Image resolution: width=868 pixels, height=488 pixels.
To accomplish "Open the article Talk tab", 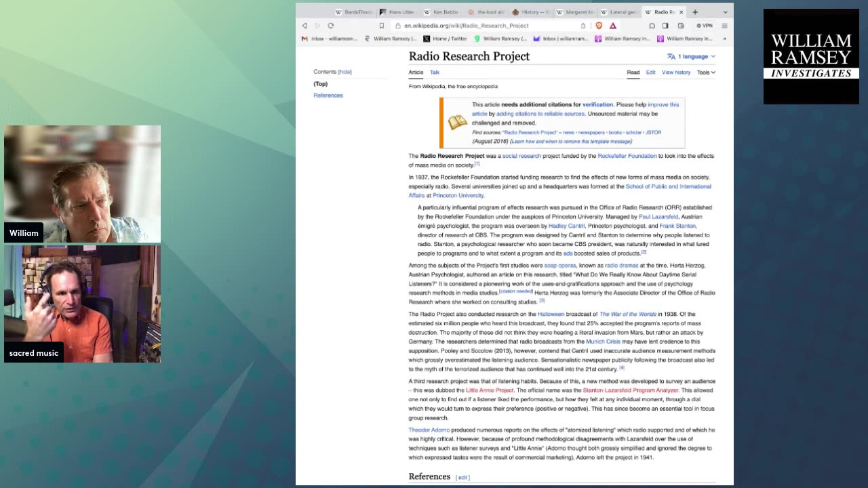I will point(435,73).
